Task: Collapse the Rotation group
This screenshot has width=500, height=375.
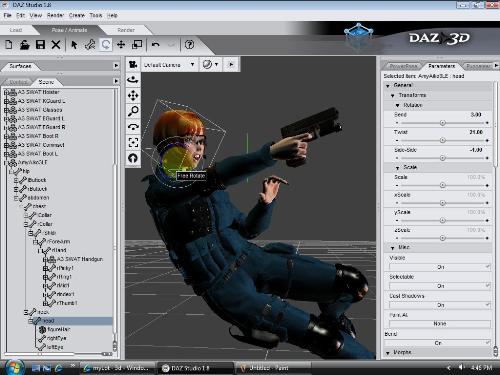Action: (397, 105)
